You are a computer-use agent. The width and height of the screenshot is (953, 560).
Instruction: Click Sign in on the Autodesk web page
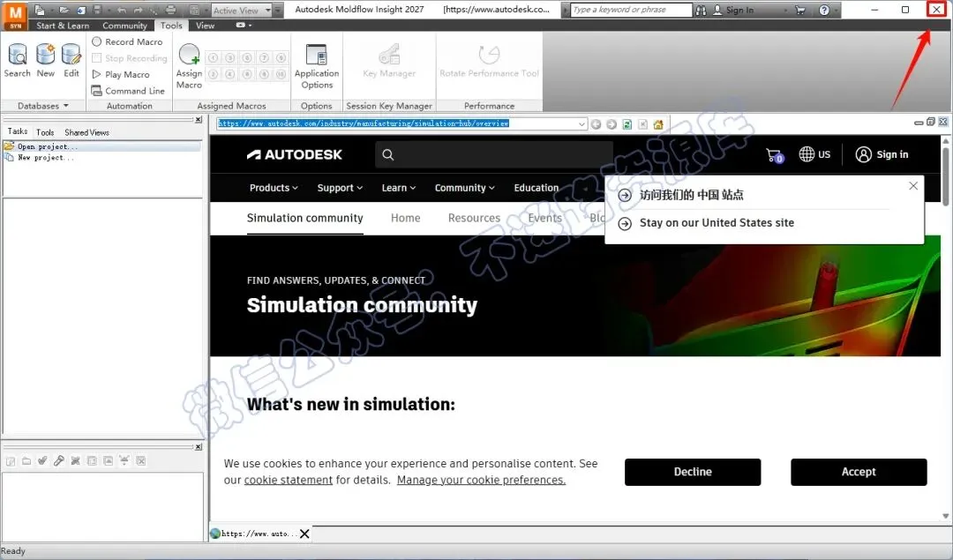(882, 154)
